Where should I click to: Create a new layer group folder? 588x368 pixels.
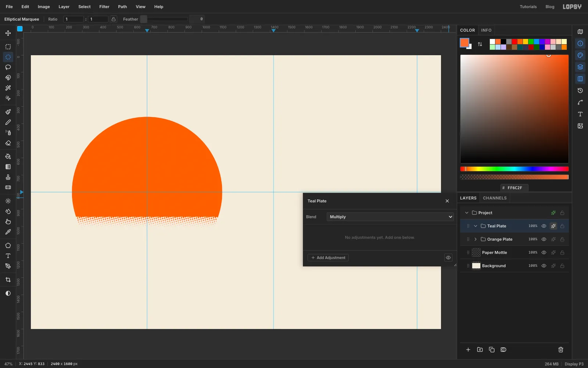[x=480, y=350]
